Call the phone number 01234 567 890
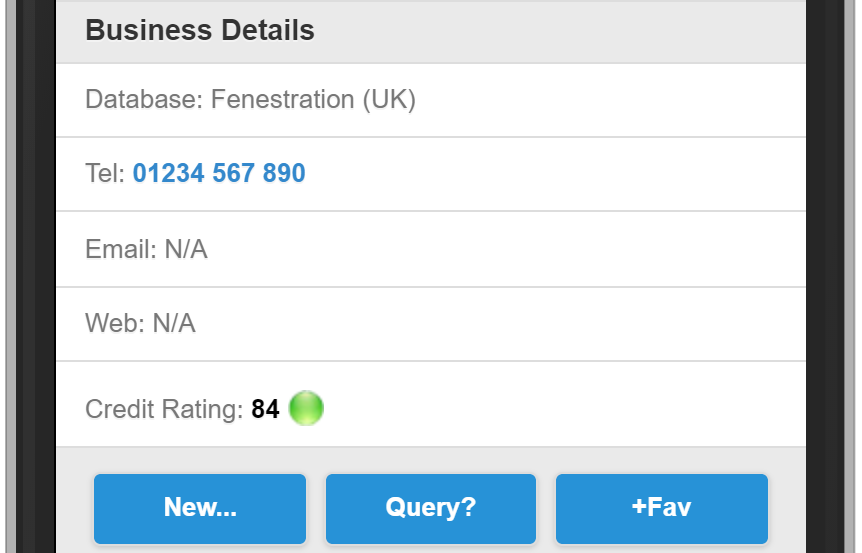Image resolution: width=862 pixels, height=553 pixels. tap(219, 174)
